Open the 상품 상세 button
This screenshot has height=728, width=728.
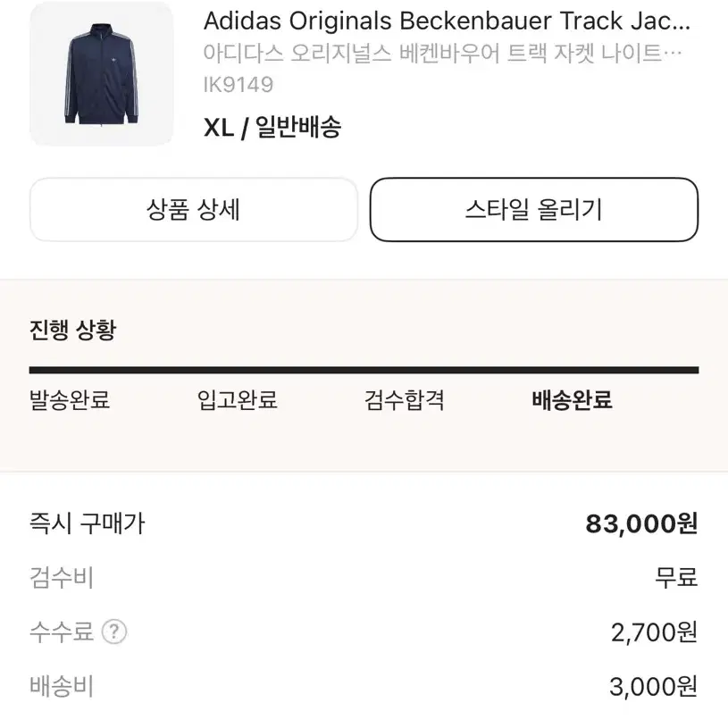[x=194, y=209]
